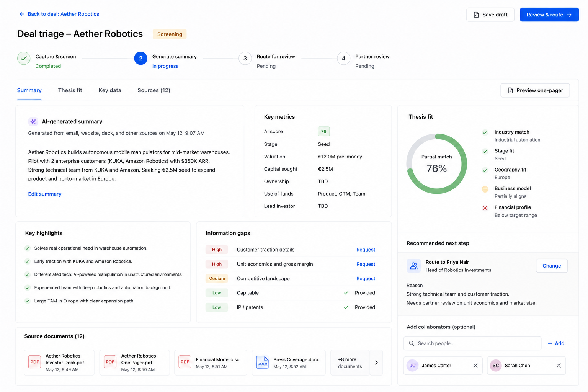588x392 pixels.
Task: Click Product, GTM, Team value
Action: (x=341, y=194)
